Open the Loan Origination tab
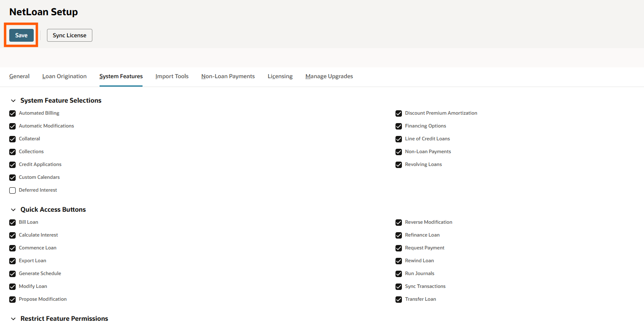Image resolution: width=644 pixels, height=322 pixels. [x=64, y=76]
